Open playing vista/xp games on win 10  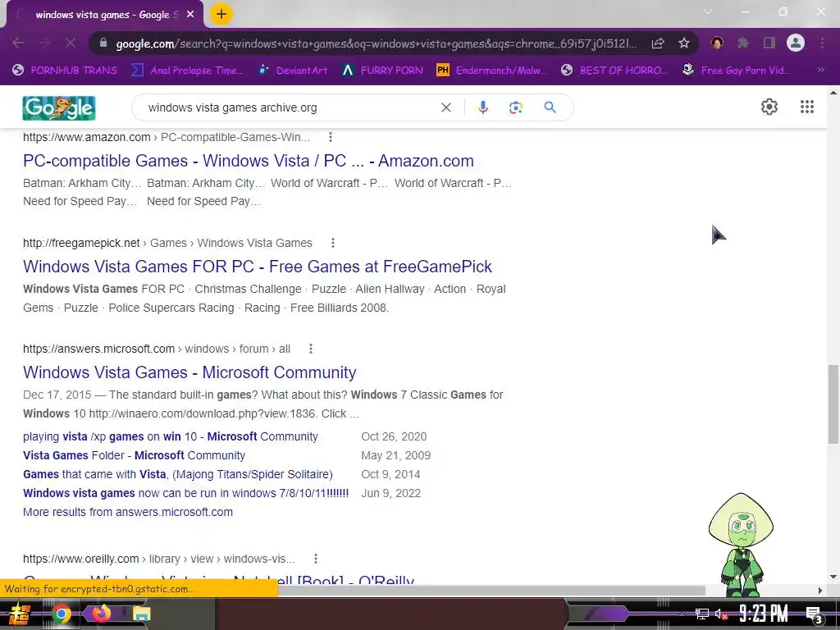coord(171,436)
